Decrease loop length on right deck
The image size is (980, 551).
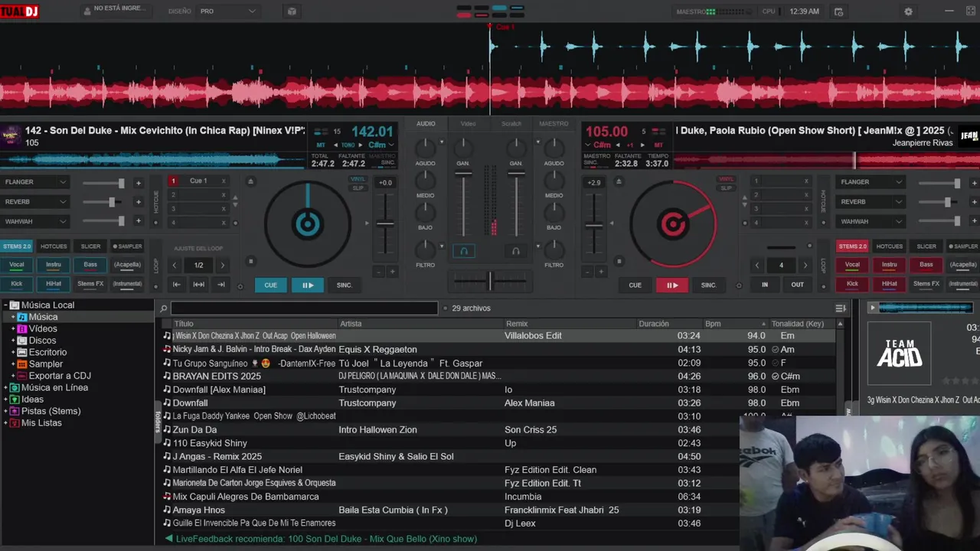(x=757, y=265)
